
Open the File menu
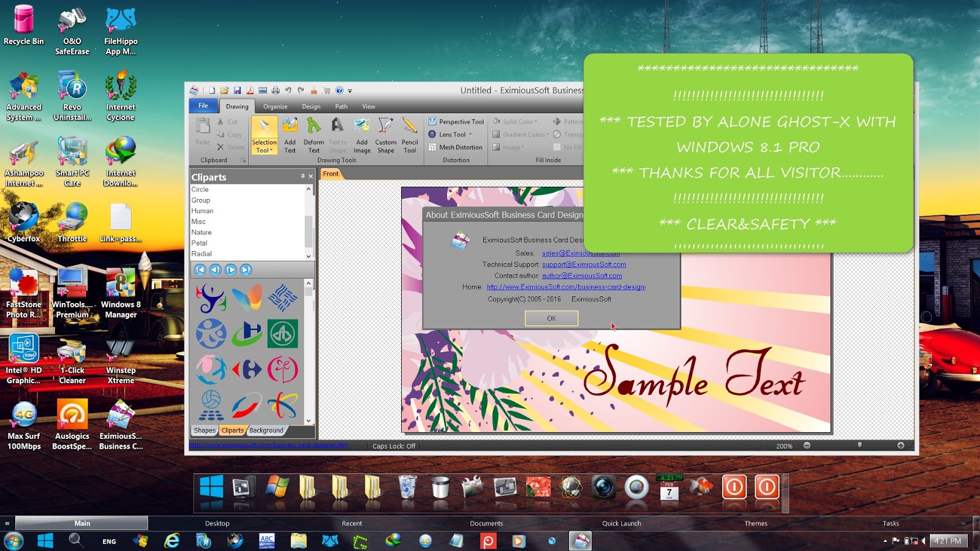(x=203, y=106)
